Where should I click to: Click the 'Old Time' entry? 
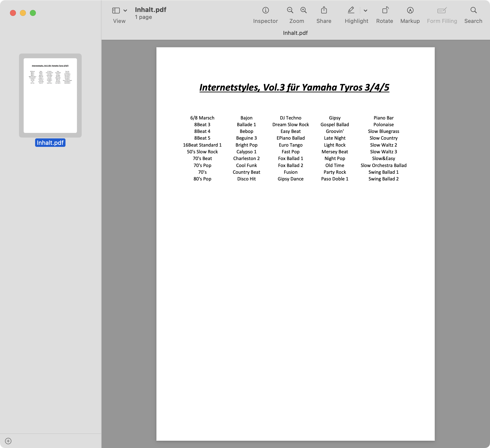coord(335,165)
